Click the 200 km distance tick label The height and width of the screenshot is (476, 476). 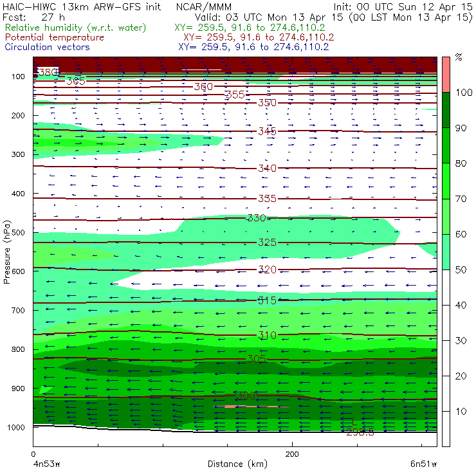292,454
